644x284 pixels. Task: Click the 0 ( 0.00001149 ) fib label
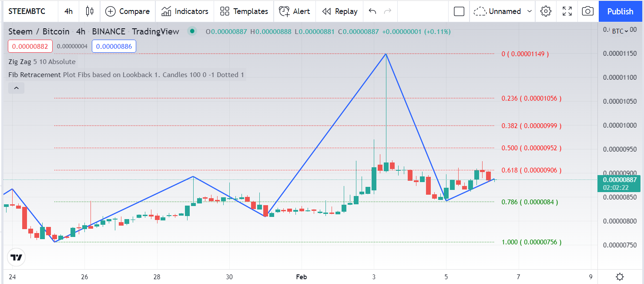525,54
